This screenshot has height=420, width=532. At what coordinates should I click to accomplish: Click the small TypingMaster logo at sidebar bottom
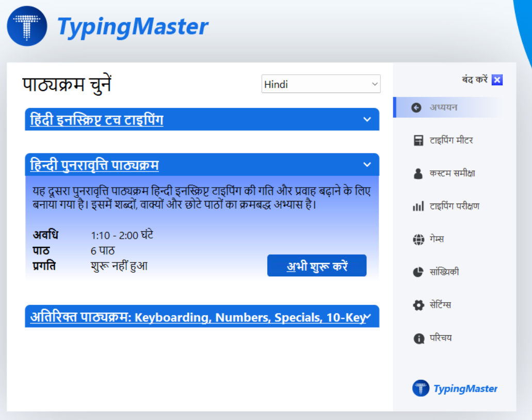click(421, 388)
